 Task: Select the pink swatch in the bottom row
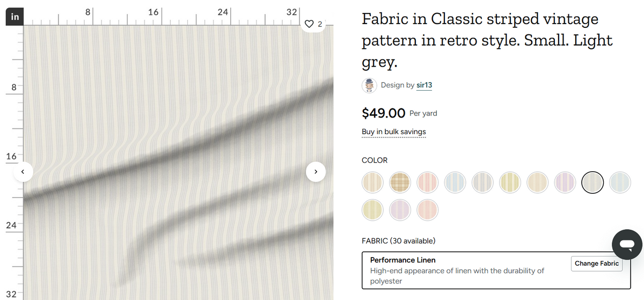point(428,209)
